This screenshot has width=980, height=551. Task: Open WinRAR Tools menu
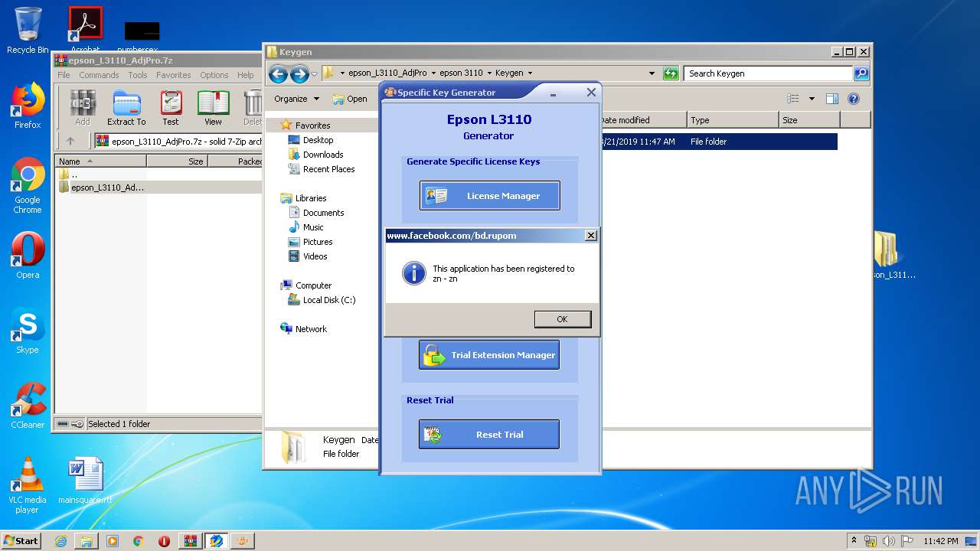138,75
